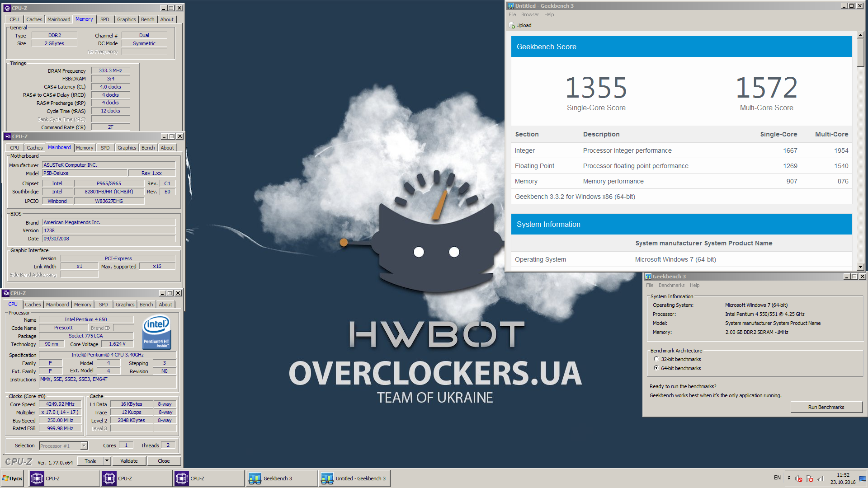
Task: Click the Close button in CPU-Z
Action: (164, 461)
